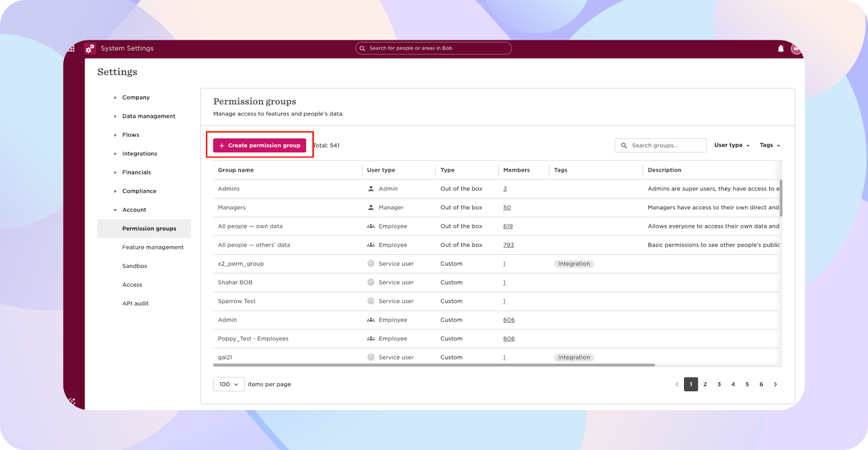Click the Manager person icon in Managers row
This screenshot has width=868, height=450.
[371, 208]
